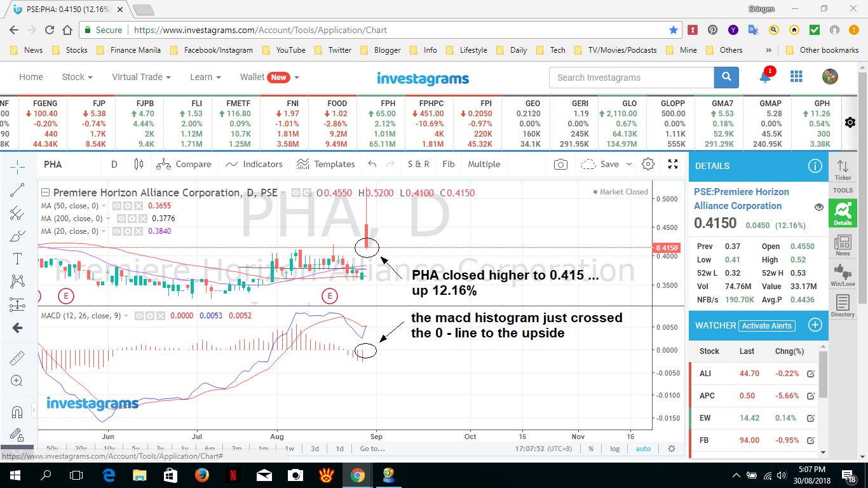Screen dimensions: 868x488
Task: Select the 3d time range
Action: tap(315, 449)
